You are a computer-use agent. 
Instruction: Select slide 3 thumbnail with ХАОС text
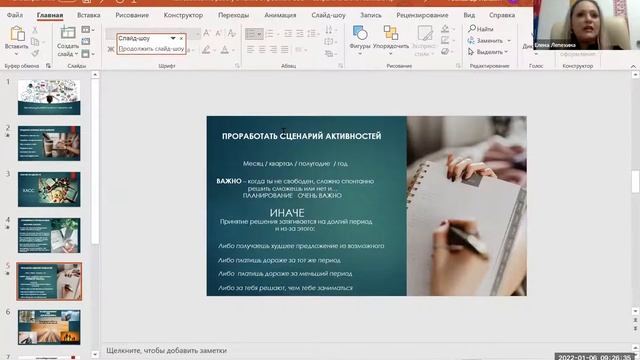point(49,189)
